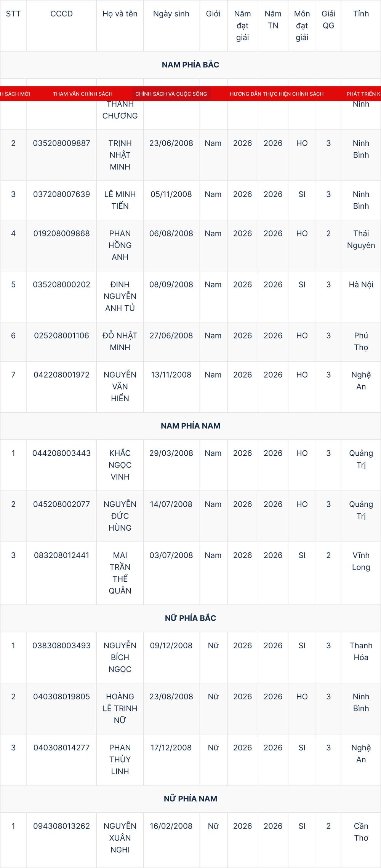Viewport: 381px width, 868px height.
Task: Open the THAM VẤN CHÍNH SÁCH menu item
Action: (83, 94)
